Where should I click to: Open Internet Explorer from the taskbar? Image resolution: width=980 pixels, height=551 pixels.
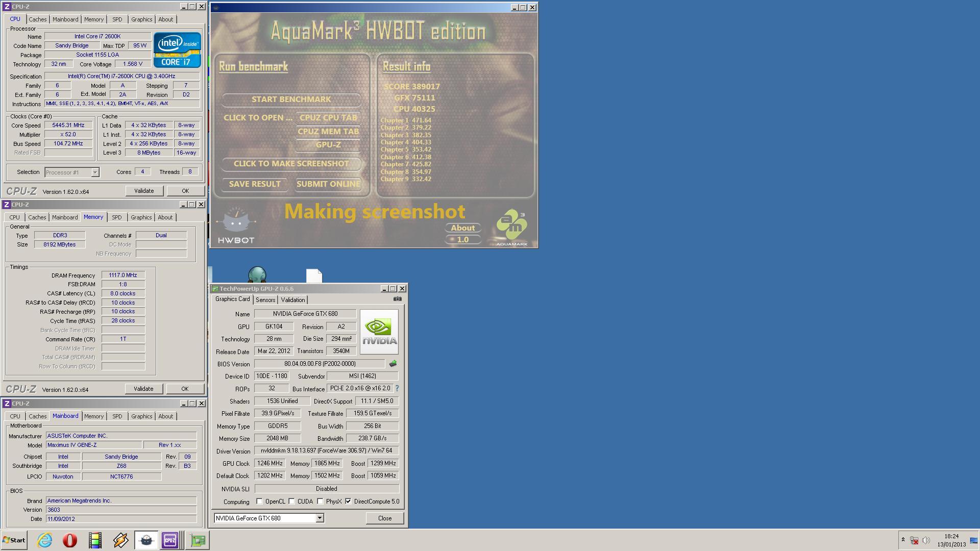coord(44,540)
